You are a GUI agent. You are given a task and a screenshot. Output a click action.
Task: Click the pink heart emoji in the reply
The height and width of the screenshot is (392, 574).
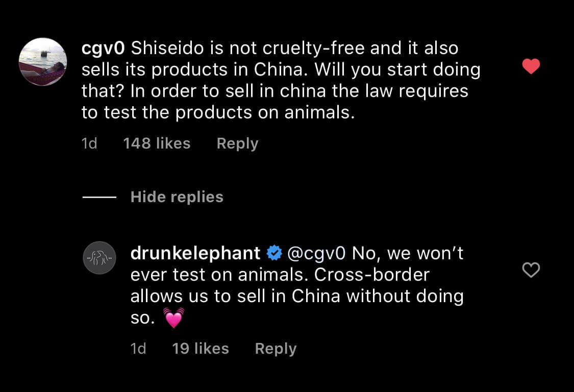173,318
